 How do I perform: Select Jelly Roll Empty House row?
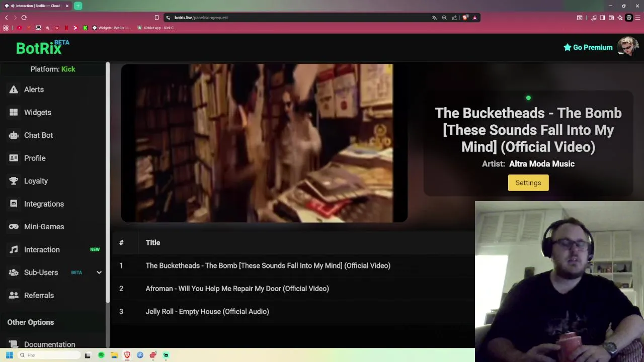(293, 312)
